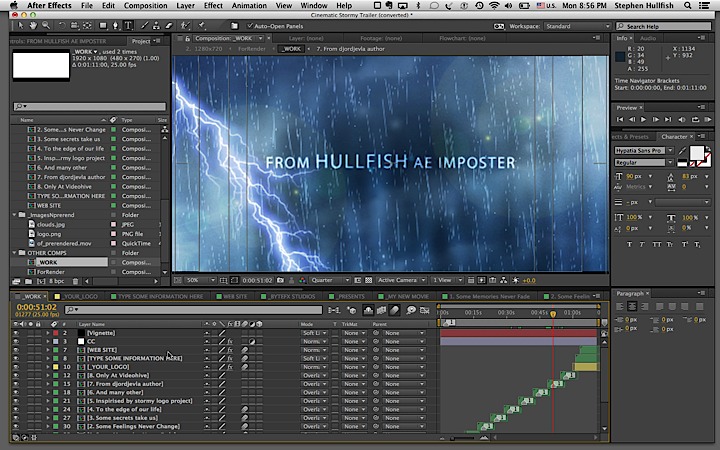The height and width of the screenshot is (450, 720).
Task: Open the Active Camera dropdown
Action: point(401,280)
